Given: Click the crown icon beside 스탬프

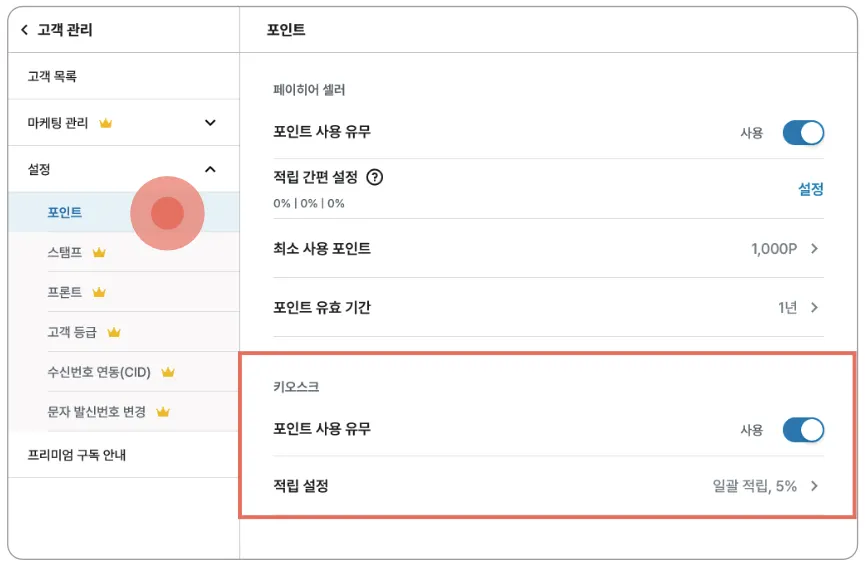Looking at the screenshot, I should click(99, 253).
